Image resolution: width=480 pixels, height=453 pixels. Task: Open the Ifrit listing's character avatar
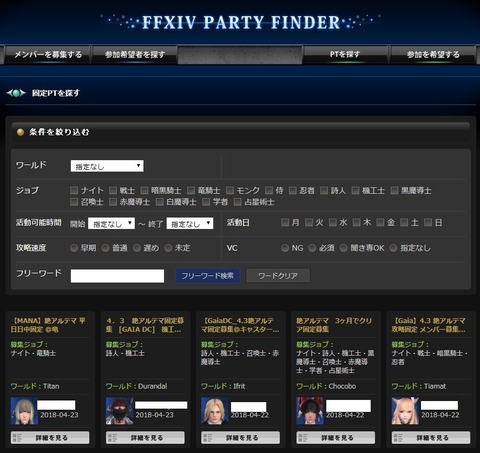click(x=214, y=411)
